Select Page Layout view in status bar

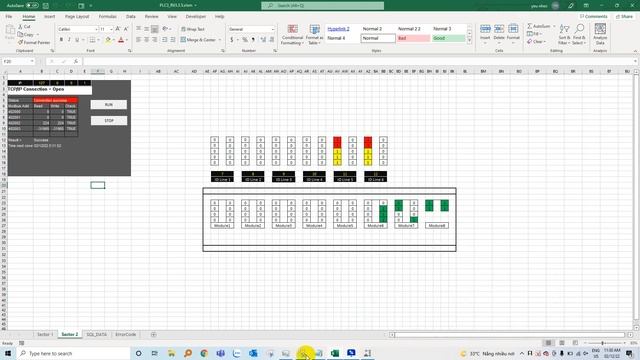(562, 343)
